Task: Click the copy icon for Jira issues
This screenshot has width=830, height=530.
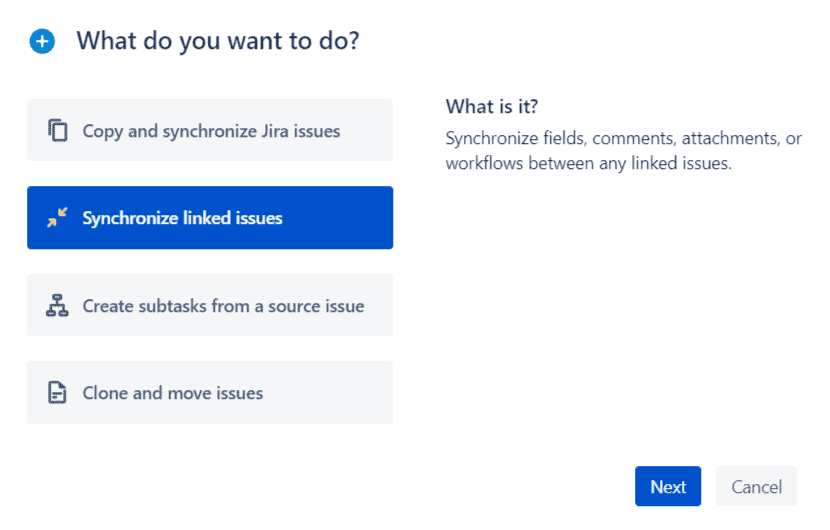Action: (x=58, y=131)
